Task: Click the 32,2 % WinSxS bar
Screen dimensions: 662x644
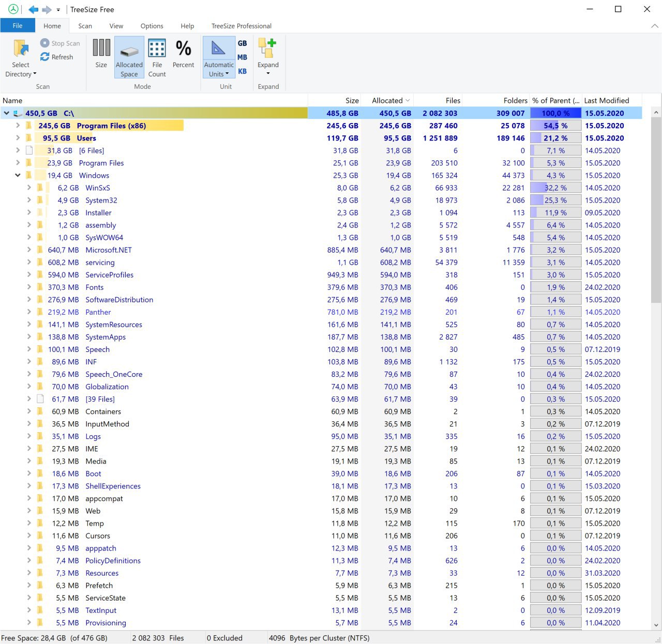Action: point(556,188)
